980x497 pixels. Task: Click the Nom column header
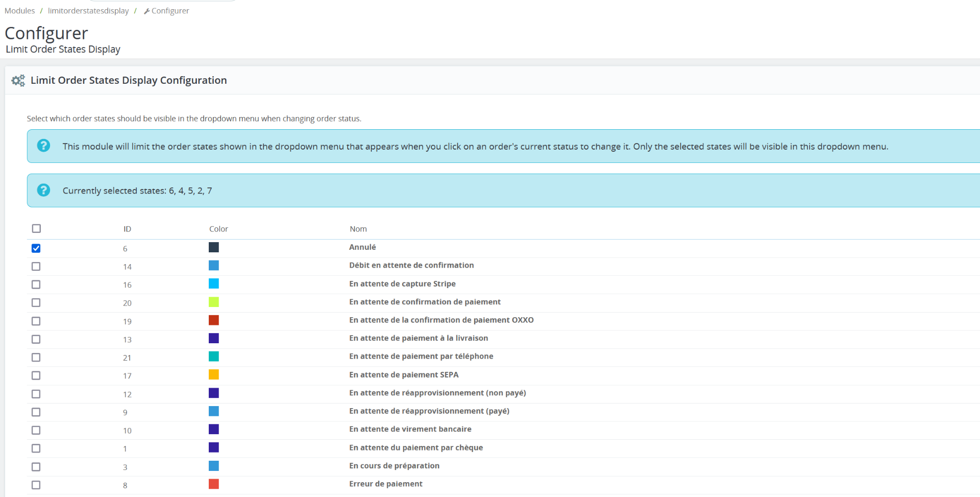358,229
